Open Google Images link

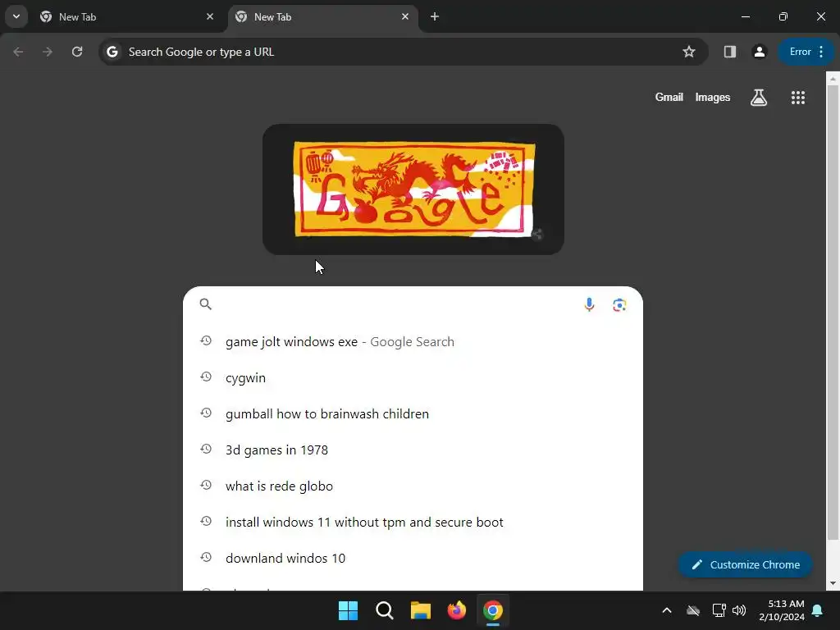pyautogui.click(x=713, y=97)
